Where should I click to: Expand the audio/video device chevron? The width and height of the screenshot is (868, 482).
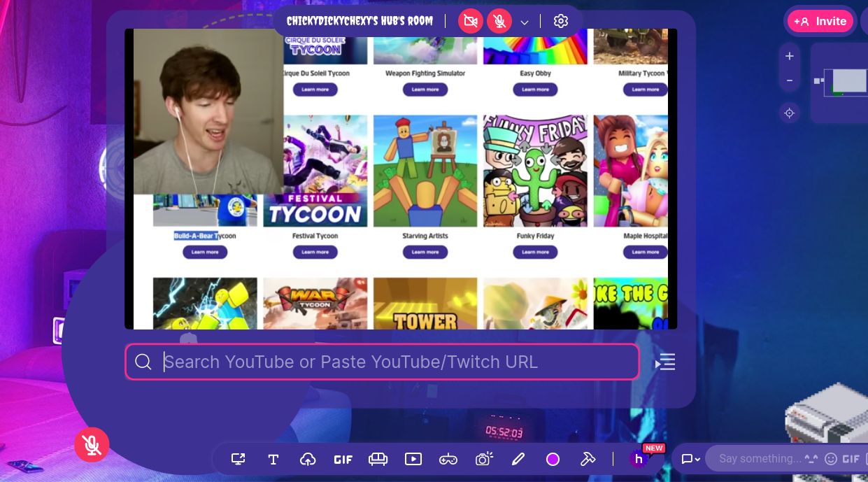(x=525, y=22)
